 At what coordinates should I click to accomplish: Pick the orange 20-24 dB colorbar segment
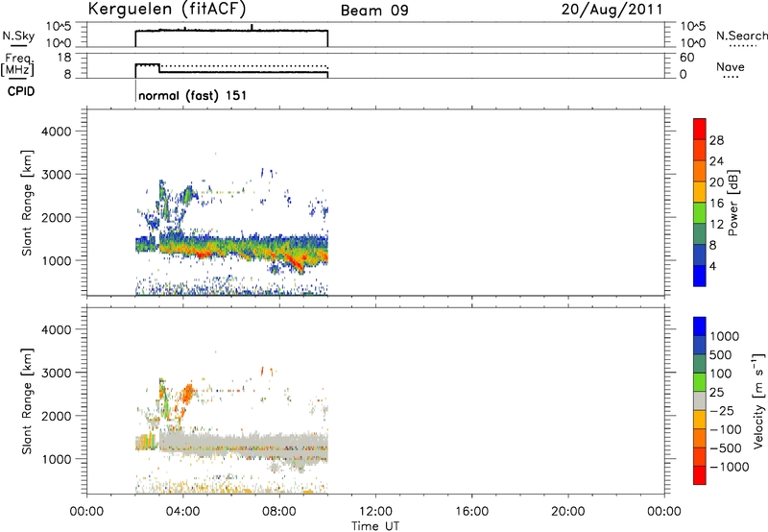point(700,172)
